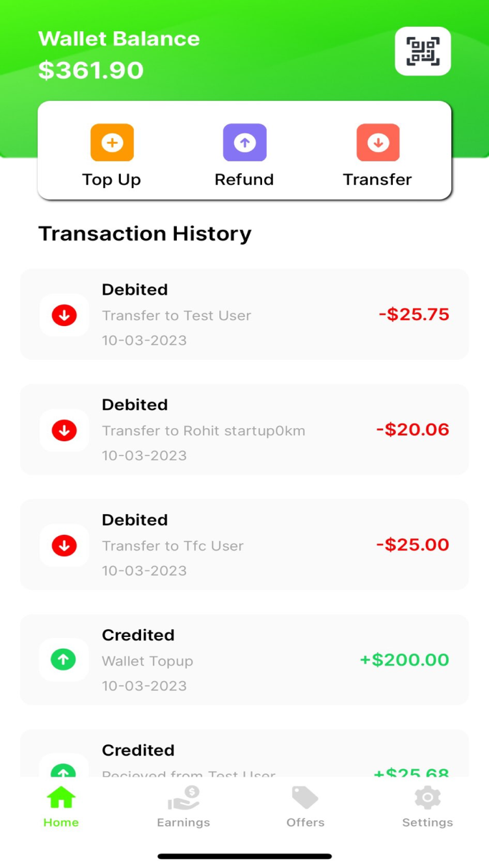Tap the red Transfer icon
The image size is (489, 868).
(x=378, y=142)
